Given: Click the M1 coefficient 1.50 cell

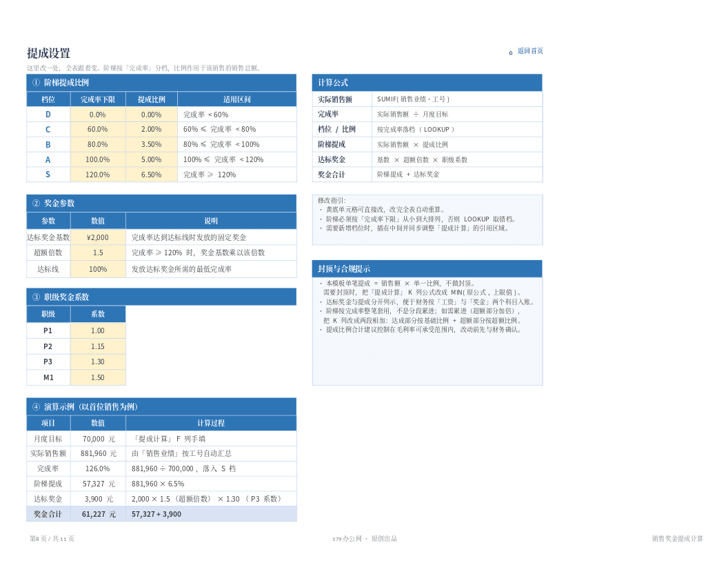Looking at the screenshot, I should point(98,377).
